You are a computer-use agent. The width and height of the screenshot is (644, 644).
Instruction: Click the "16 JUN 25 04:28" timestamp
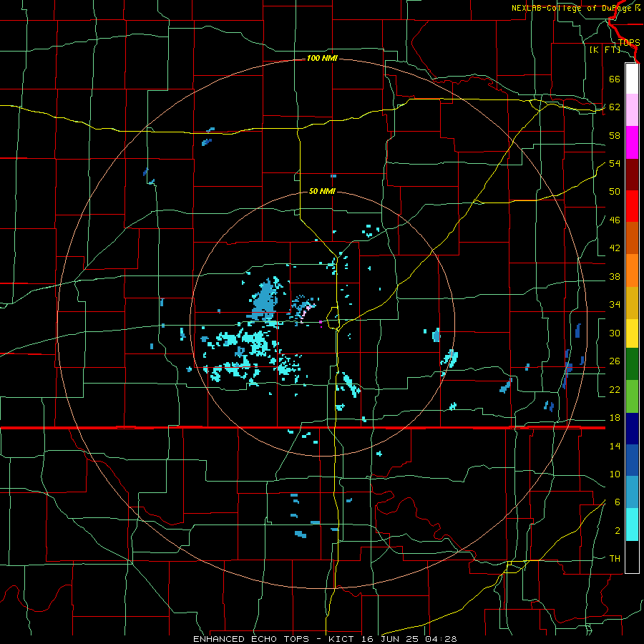409,639
